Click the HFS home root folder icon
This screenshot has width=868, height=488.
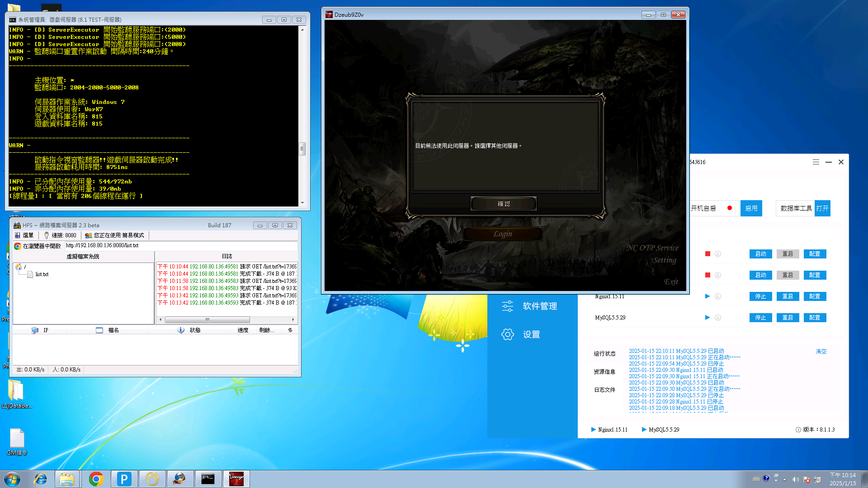(x=19, y=267)
